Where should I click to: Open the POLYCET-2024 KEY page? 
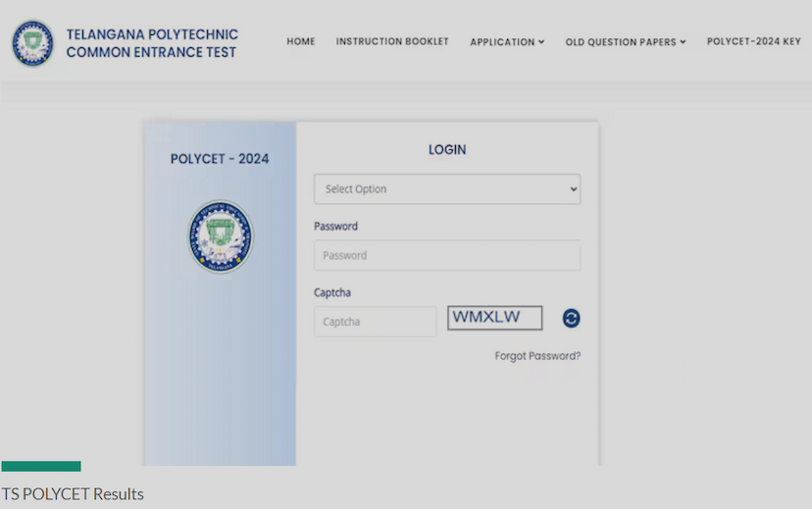[x=753, y=41]
